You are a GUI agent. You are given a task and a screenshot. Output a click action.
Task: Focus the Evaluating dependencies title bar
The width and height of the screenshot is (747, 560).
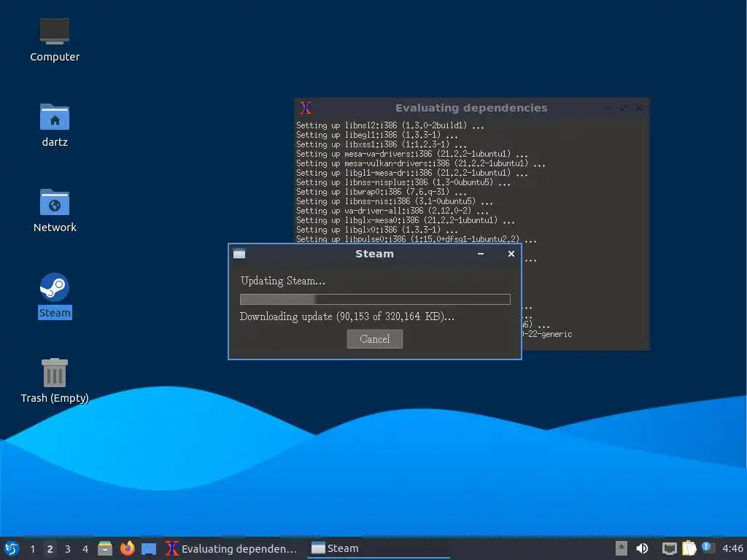pyautogui.click(x=471, y=108)
